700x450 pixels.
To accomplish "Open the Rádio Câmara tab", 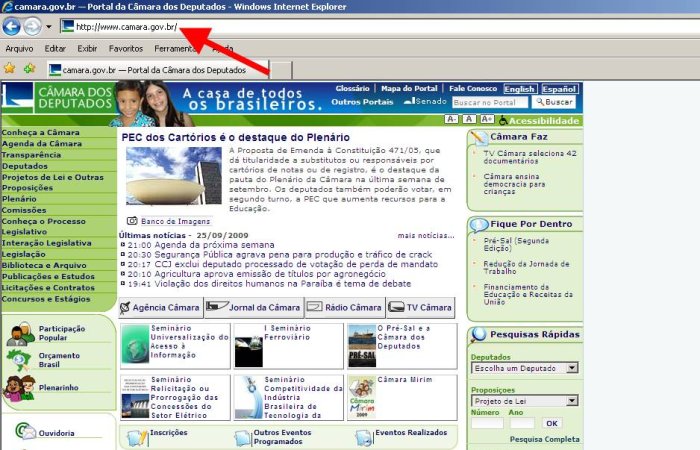I will click(x=345, y=308).
